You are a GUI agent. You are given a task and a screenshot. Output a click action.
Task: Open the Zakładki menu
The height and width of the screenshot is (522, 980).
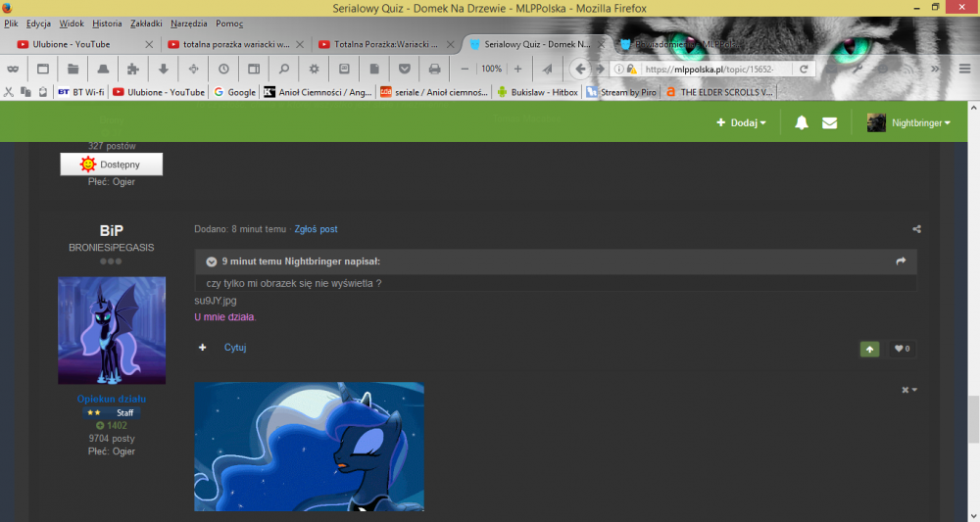pyautogui.click(x=145, y=23)
